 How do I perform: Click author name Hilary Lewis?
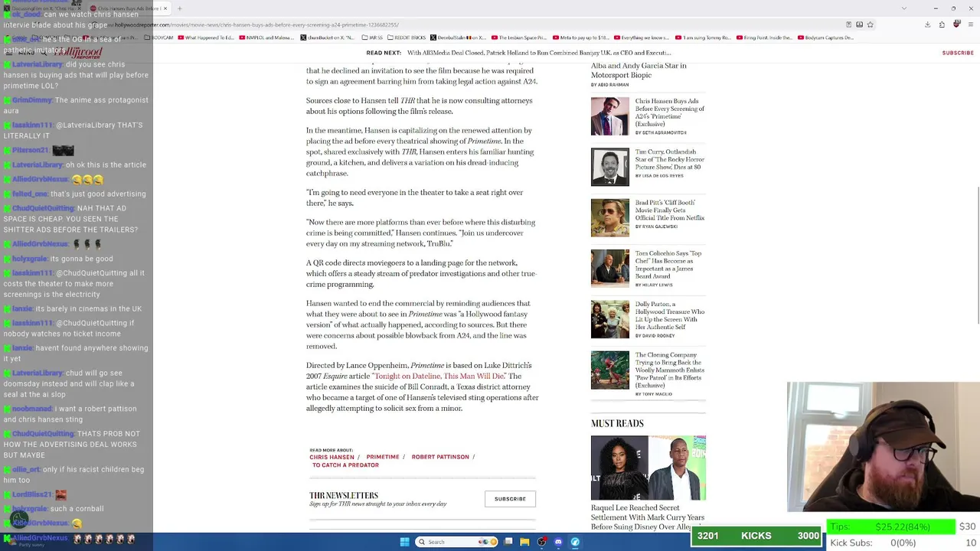[657, 285]
